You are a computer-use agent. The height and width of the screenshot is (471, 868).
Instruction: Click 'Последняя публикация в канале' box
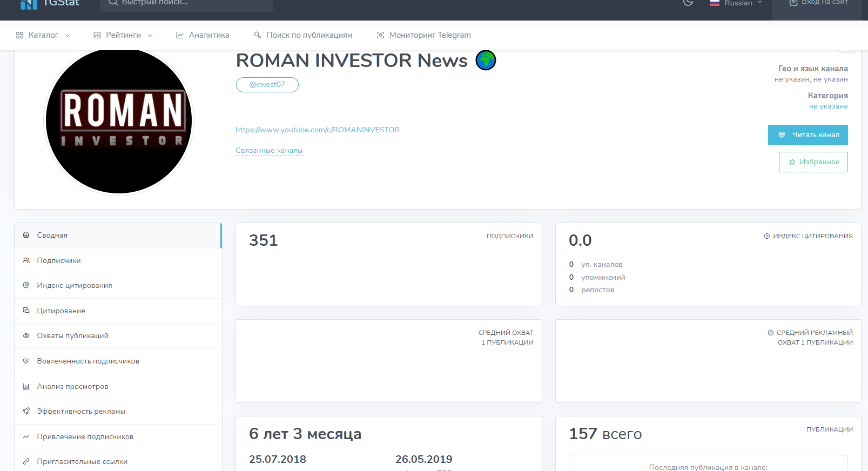point(708,463)
